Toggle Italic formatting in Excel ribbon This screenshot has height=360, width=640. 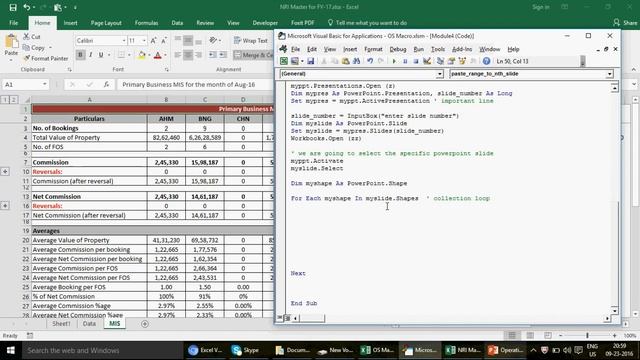coord(90,55)
